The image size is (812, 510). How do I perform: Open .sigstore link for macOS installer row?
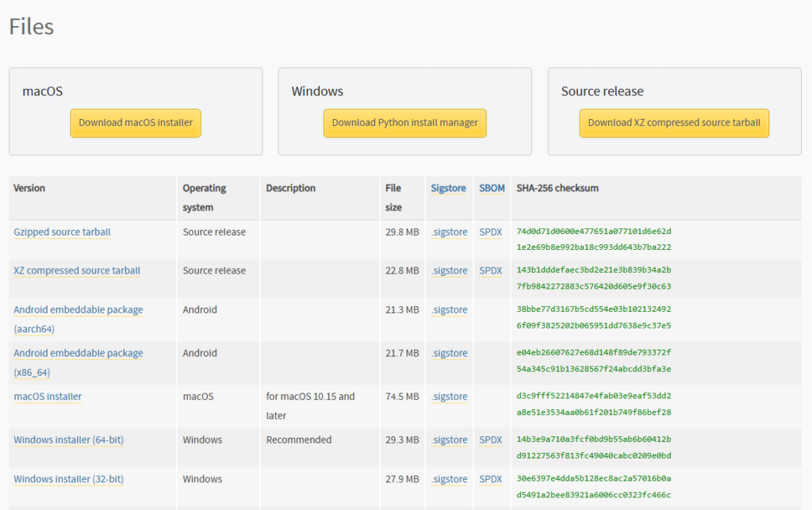449,397
